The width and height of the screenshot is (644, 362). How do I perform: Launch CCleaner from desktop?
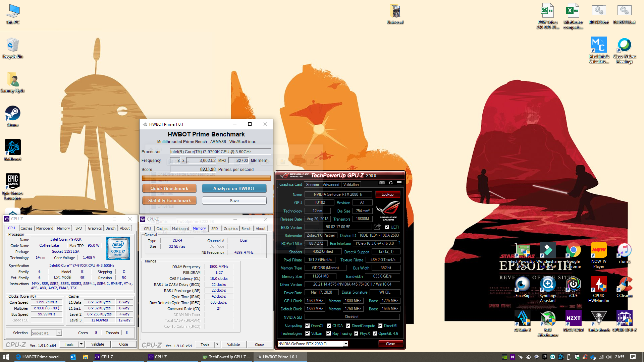[x=624, y=287]
